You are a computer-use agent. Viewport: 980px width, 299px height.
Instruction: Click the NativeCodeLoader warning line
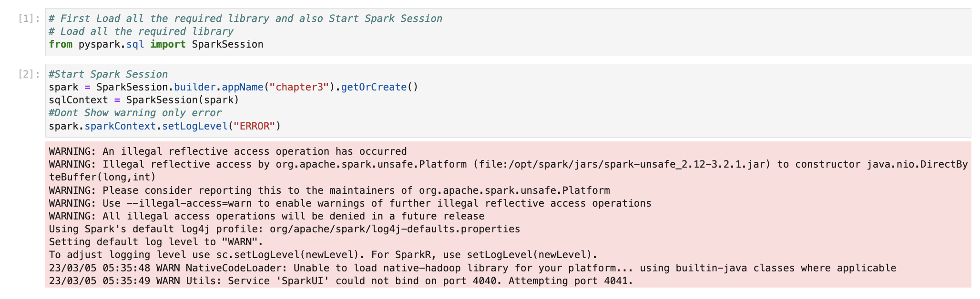(x=472, y=268)
